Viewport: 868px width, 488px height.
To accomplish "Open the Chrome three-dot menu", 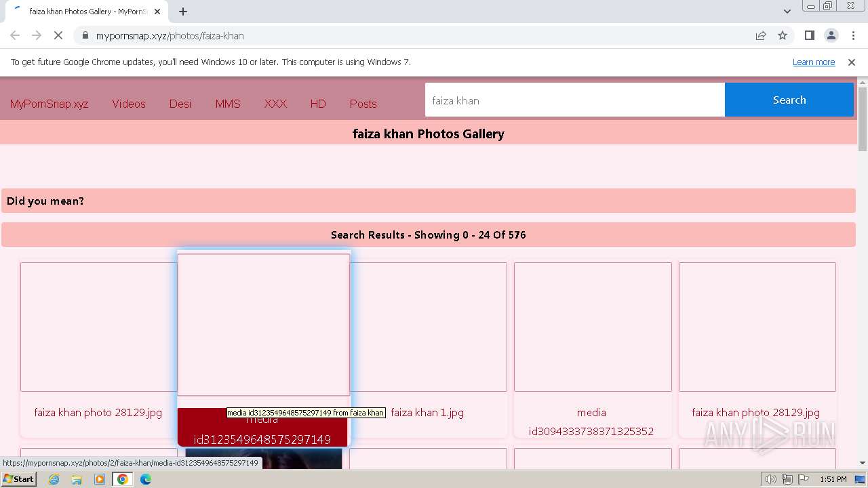I will [852, 35].
